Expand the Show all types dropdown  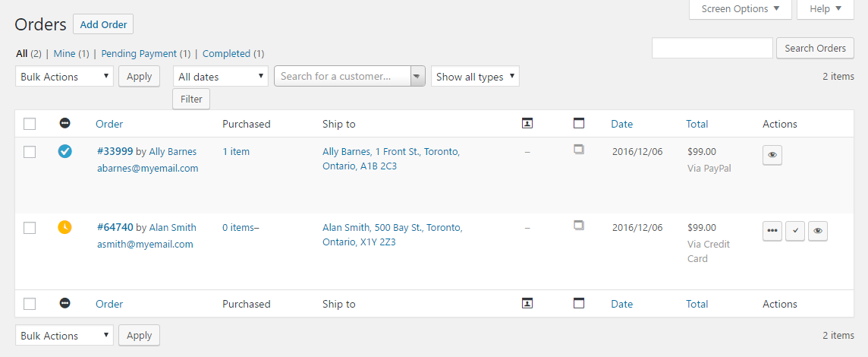tap(475, 77)
